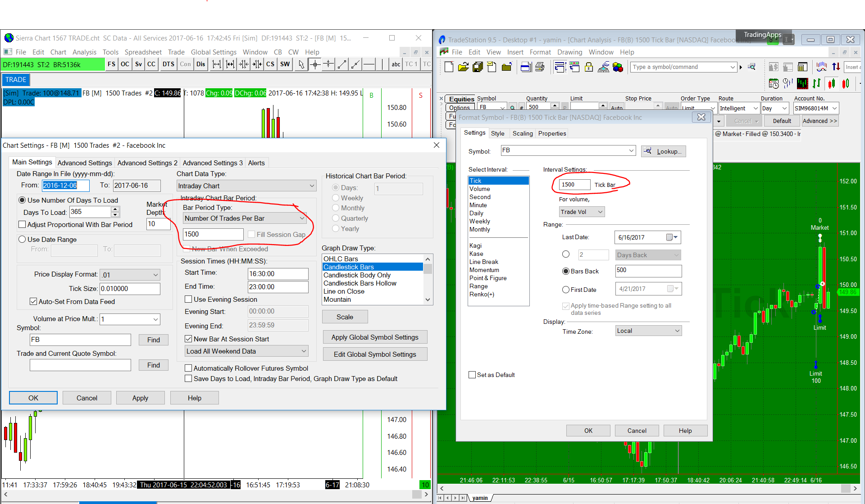Select Use Number Of Days To Load
This screenshot has height=504, width=865.
tap(22, 200)
